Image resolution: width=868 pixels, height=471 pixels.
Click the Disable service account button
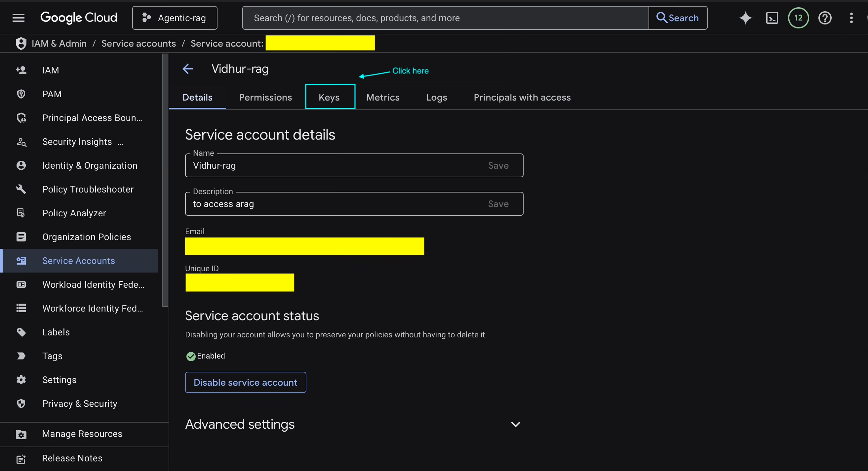[245, 382]
